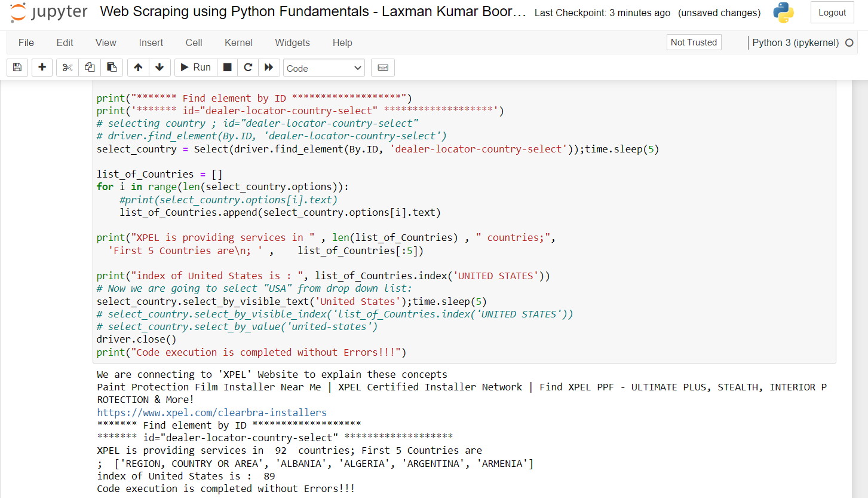
Task: Cut selected cells with scissors icon
Action: click(68, 68)
